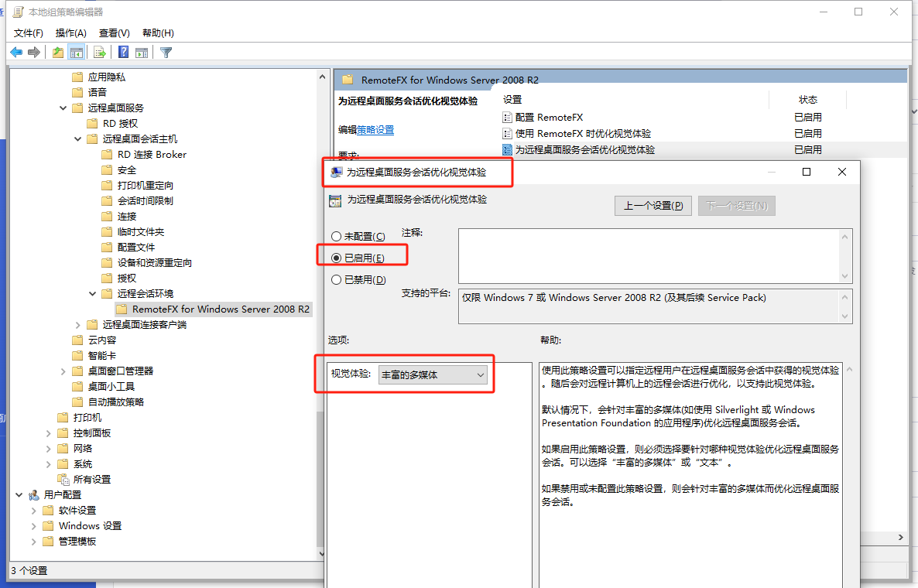The image size is (918, 588).
Task: Click the 桌面小工具 folder icon
Action: coord(77,386)
